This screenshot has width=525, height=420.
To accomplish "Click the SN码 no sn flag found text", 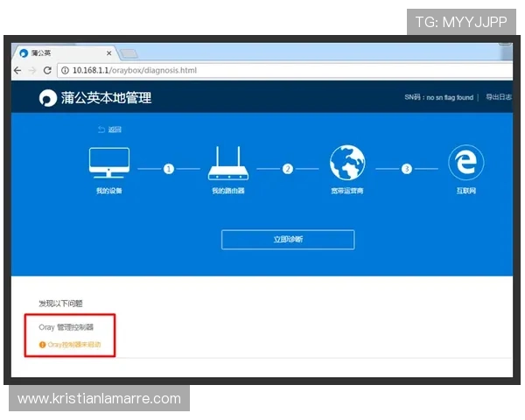I will click(438, 97).
